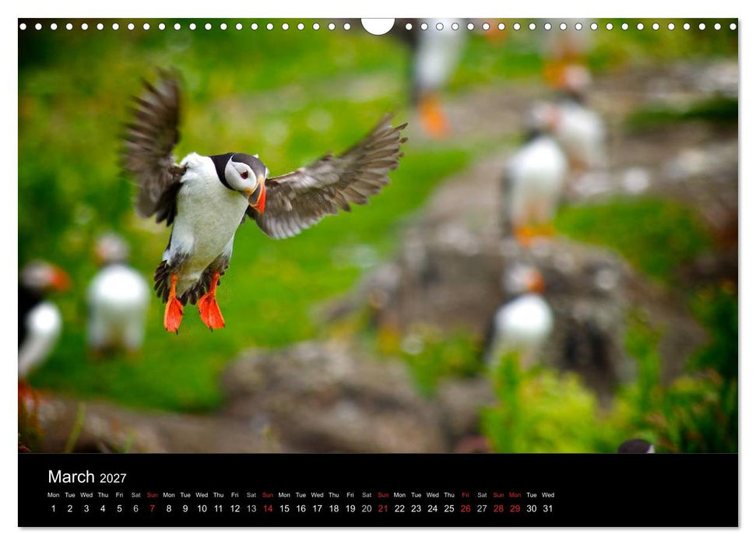Choose date 3 in the calendar row

pyautogui.click(x=86, y=508)
